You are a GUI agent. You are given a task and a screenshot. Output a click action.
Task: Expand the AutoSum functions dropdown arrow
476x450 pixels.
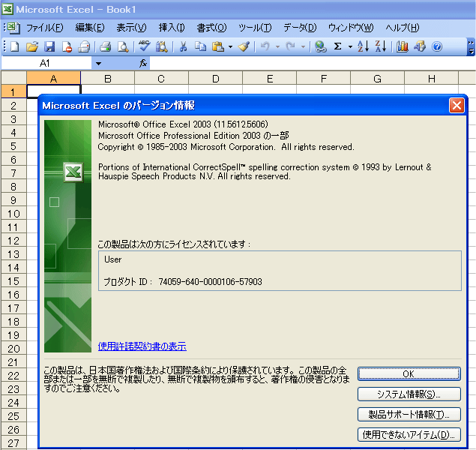pyautogui.click(x=350, y=46)
